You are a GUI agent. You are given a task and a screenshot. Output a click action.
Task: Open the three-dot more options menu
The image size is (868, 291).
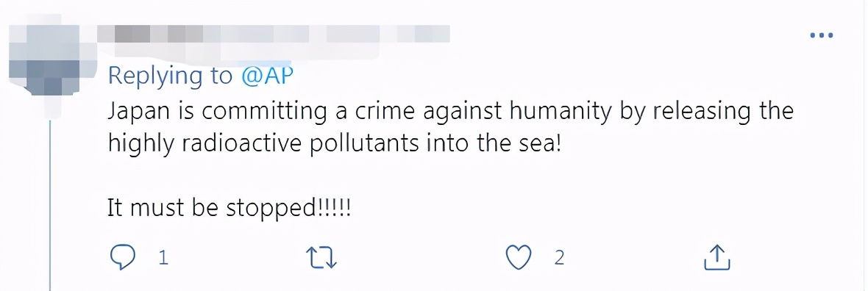click(822, 35)
